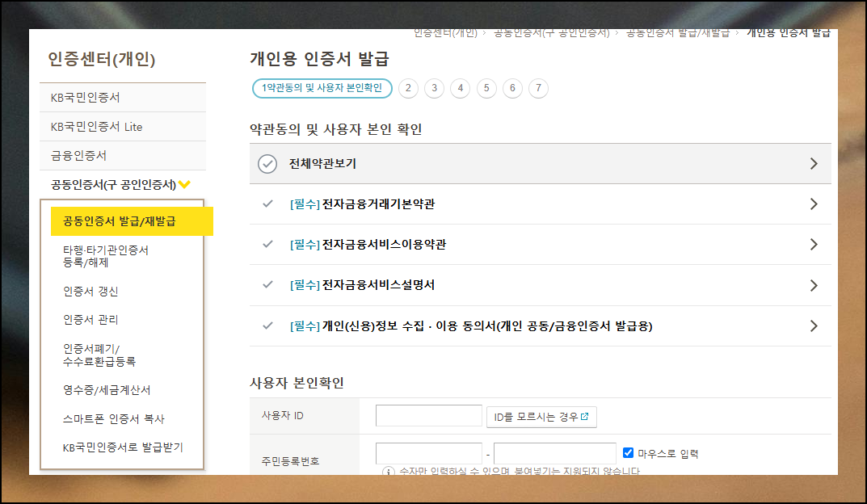This screenshot has width=867, height=504.
Task: Open 인증서폐기/수수료환급등록 submenu item
Action: [99, 355]
